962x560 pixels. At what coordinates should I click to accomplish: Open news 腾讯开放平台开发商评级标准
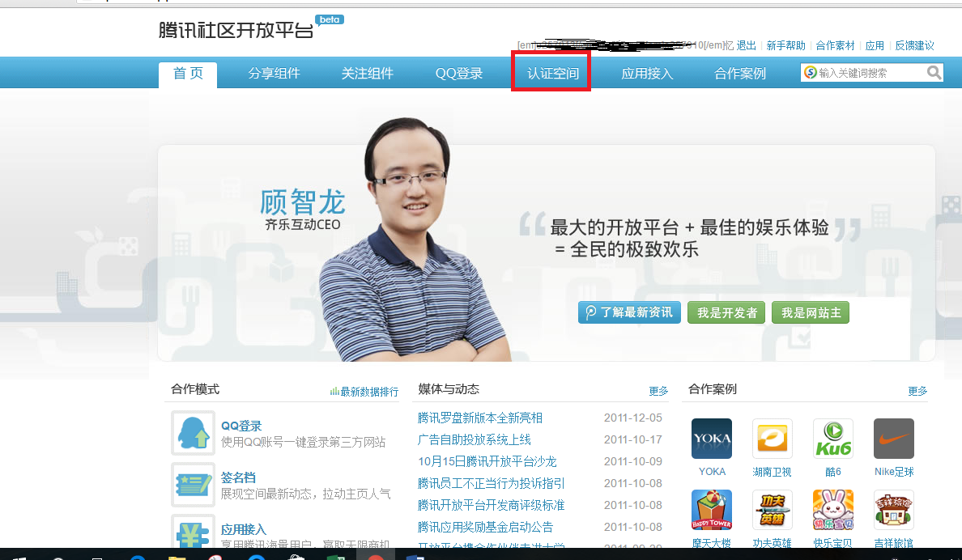(x=491, y=505)
